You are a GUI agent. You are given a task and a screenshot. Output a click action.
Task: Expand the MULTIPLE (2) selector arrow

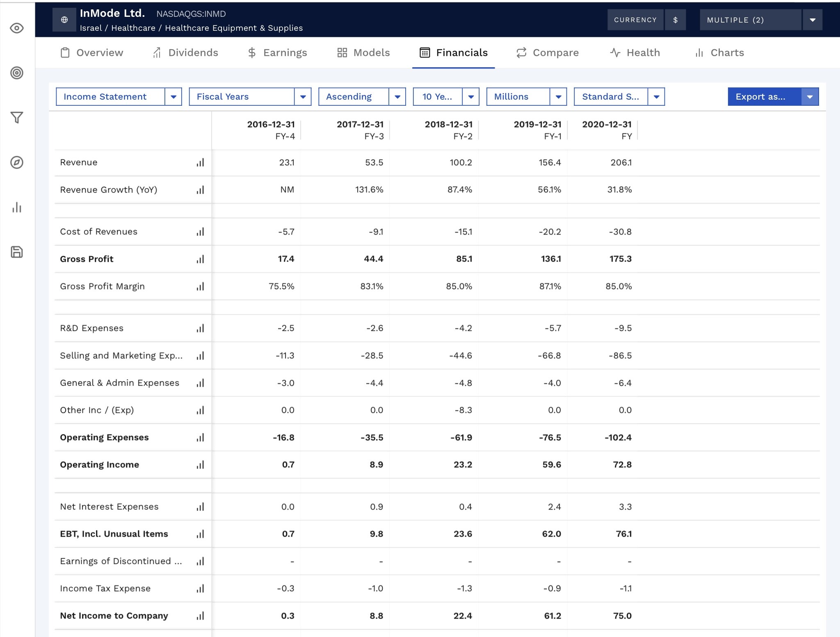812,20
